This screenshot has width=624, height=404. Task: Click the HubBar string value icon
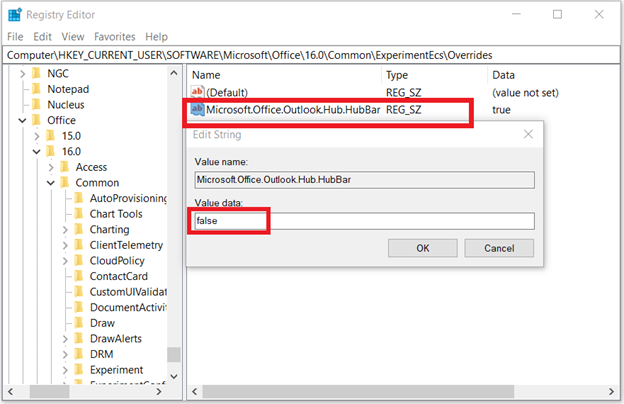(x=197, y=109)
